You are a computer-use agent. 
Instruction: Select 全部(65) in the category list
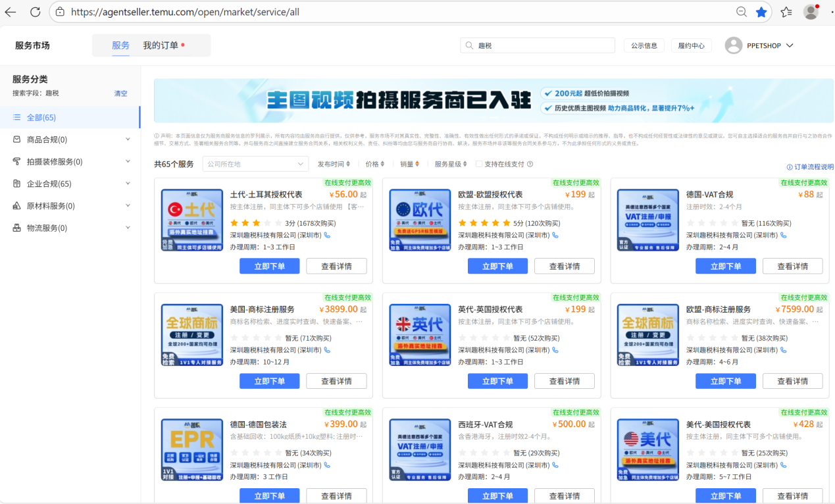[x=70, y=117]
